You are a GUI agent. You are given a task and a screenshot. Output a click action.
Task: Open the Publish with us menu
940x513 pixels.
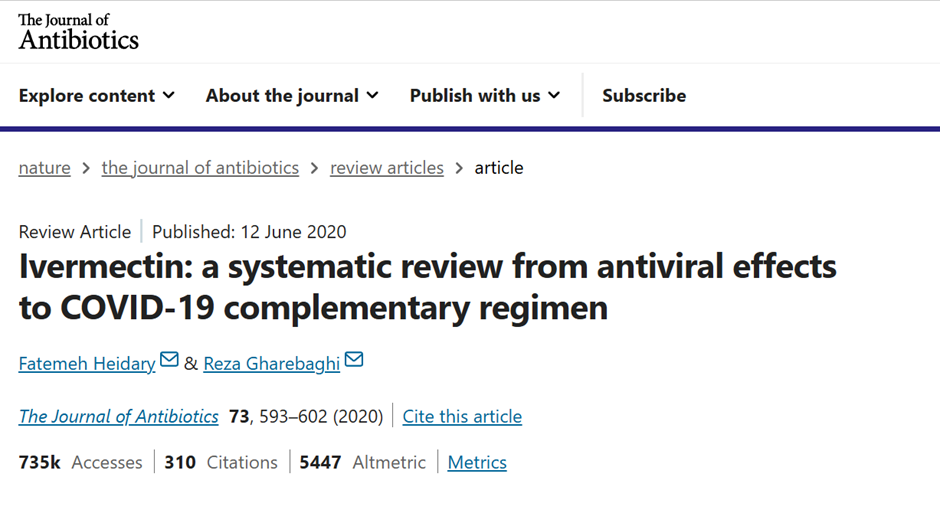485,95
